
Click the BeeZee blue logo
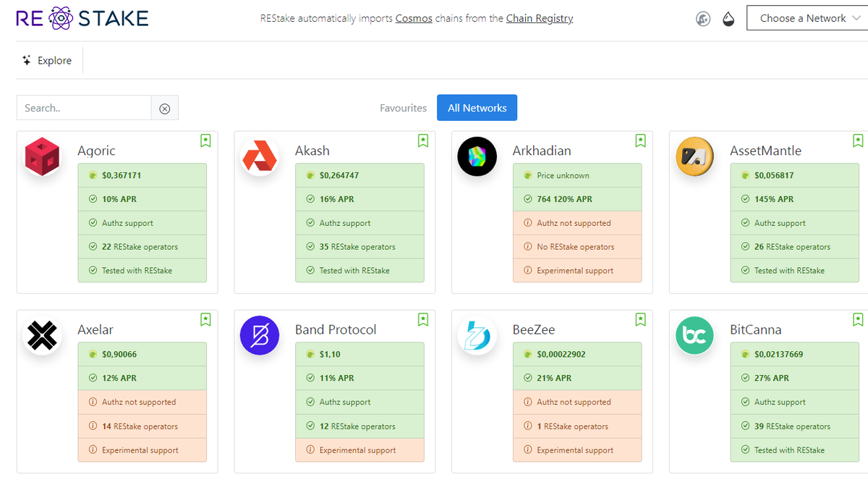pyautogui.click(x=477, y=335)
